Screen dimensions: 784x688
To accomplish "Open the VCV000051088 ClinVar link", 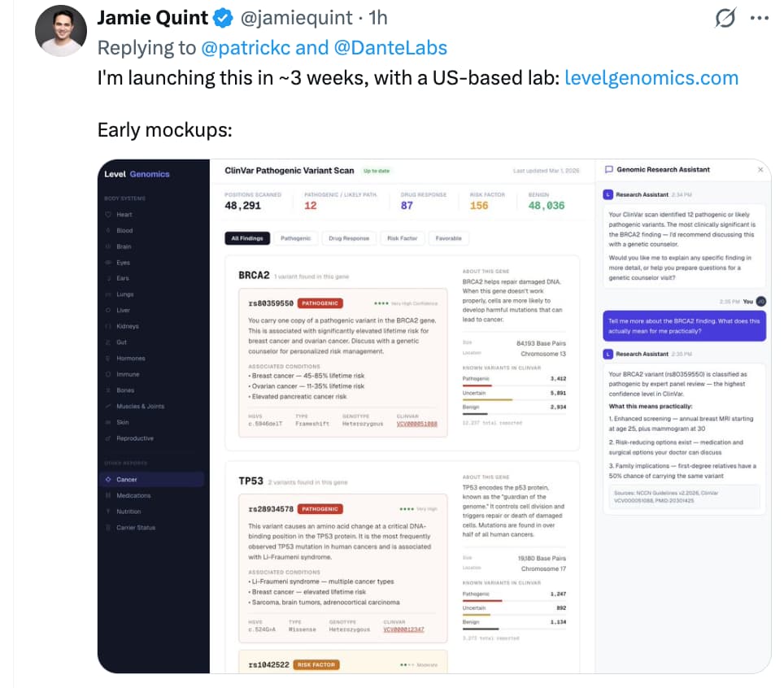I will coord(416,424).
